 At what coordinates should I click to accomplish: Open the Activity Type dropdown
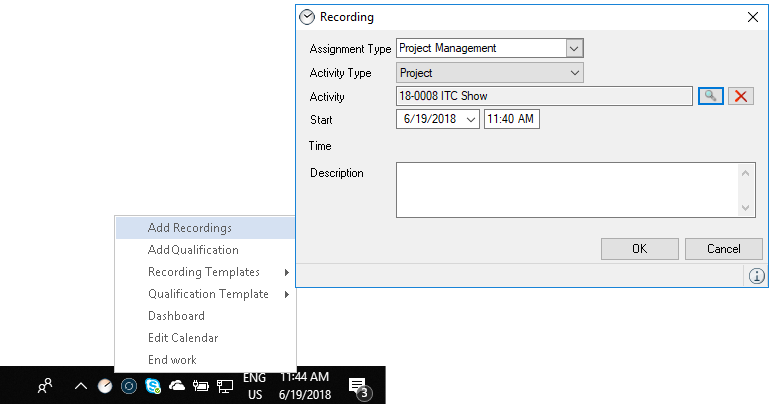click(574, 73)
